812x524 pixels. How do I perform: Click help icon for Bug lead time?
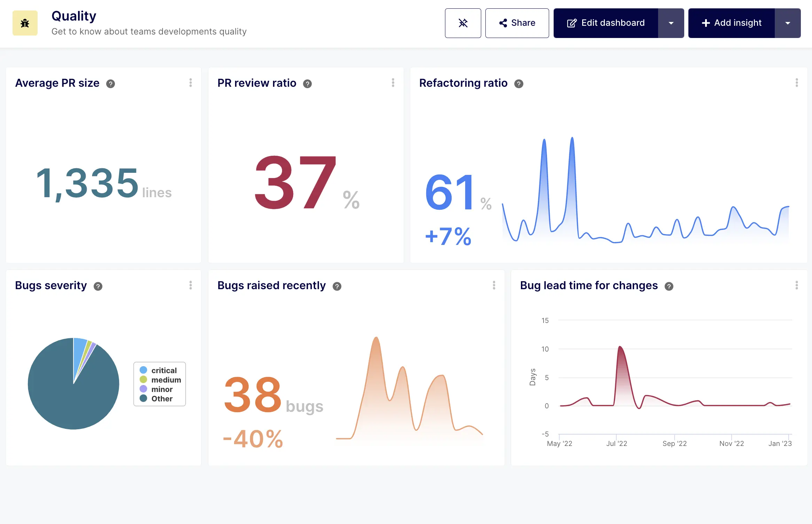(669, 286)
